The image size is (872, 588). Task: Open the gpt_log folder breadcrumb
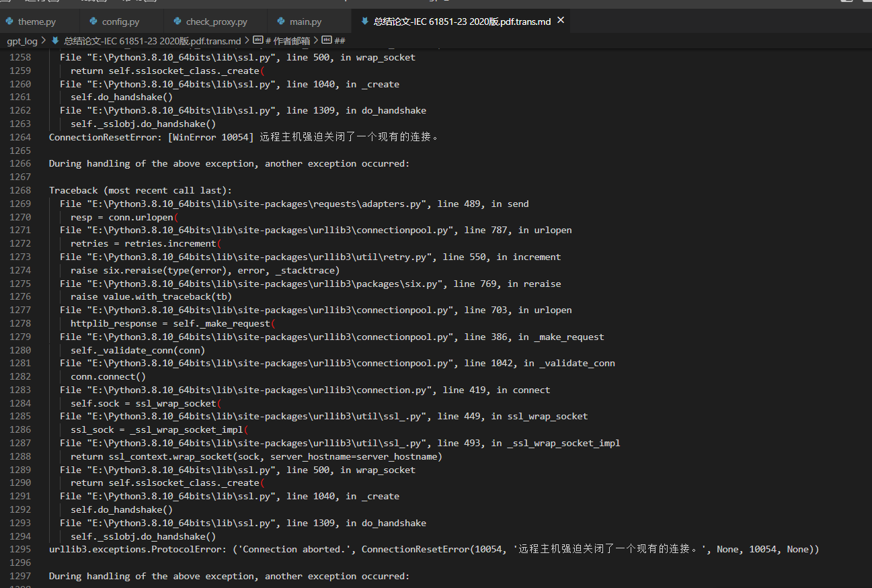click(x=22, y=41)
